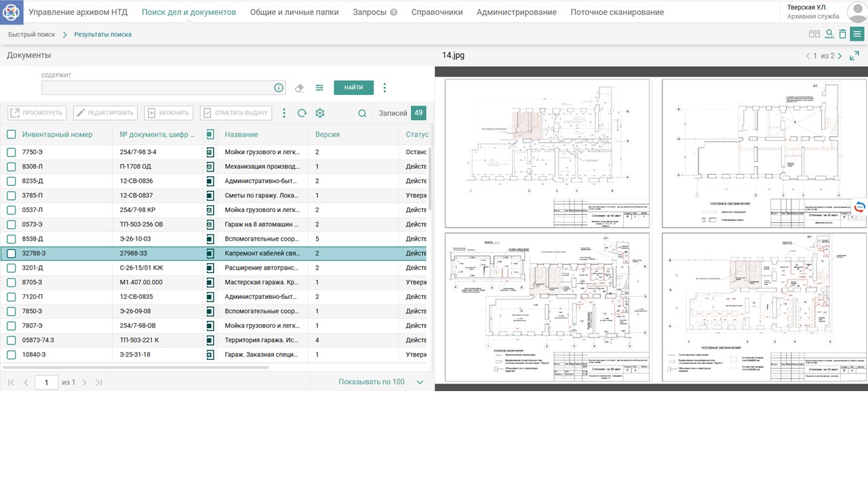868x488 pixels.
Task: Click the magnifier icon beside Записей
Action: pyautogui.click(x=362, y=113)
